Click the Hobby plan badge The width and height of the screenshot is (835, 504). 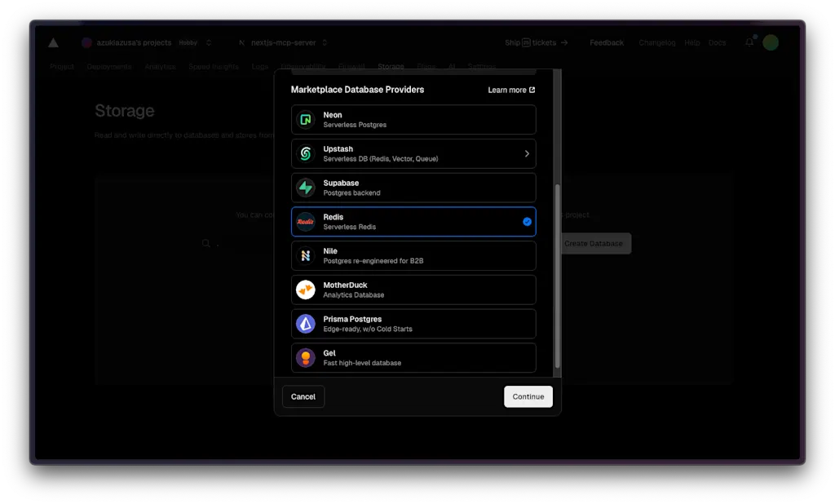[x=188, y=42]
